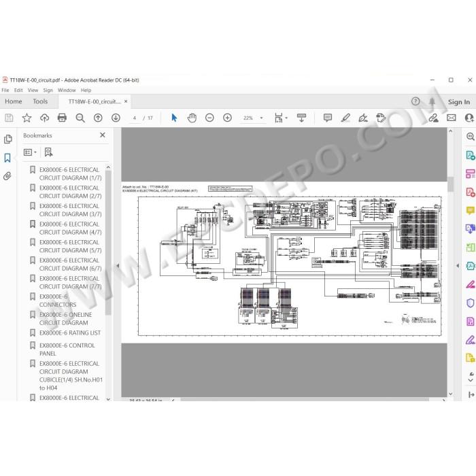The image size is (476, 476).
Task: Collapse the left navigation pane arrow
Action: pos(118,266)
